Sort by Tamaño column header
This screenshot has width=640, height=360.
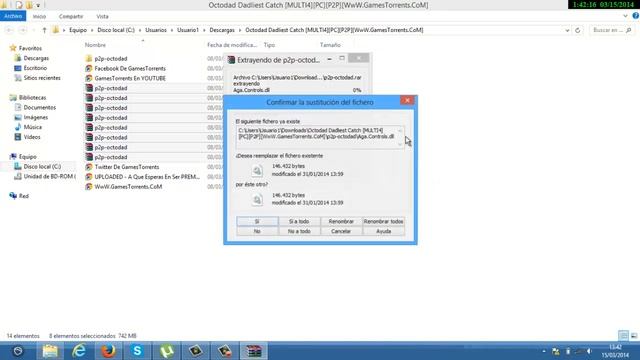pyautogui.click(x=330, y=45)
